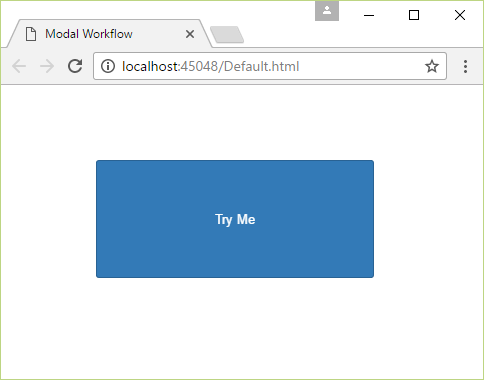View site information via the info icon
The image size is (484, 380).
[108, 66]
